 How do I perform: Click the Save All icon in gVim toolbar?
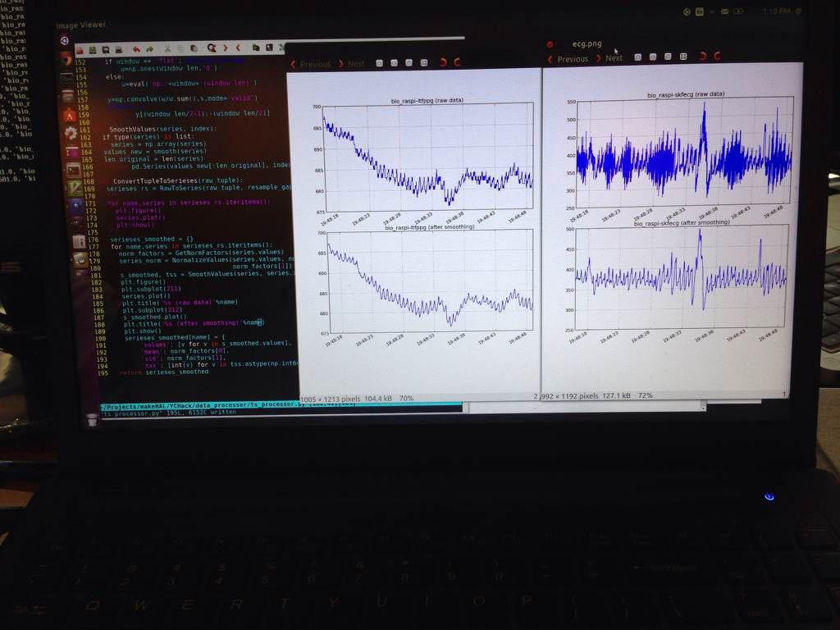(106, 50)
